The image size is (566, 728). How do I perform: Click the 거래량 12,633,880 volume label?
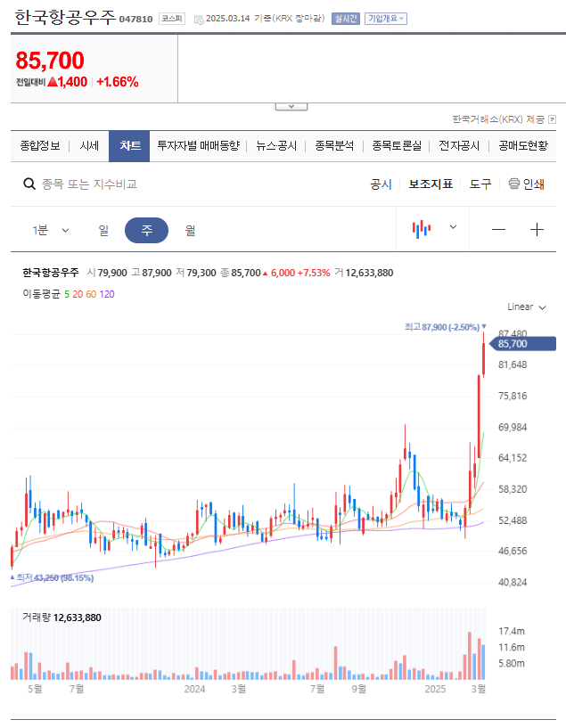click(62, 618)
